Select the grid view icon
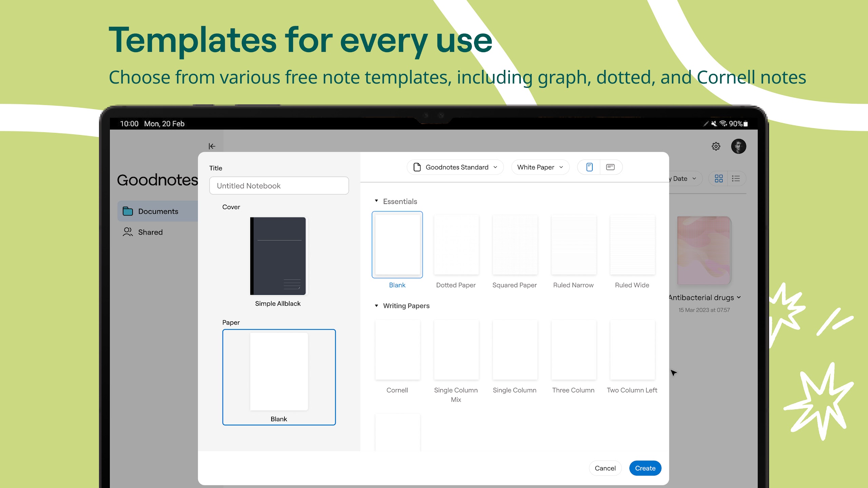This screenshot has height=488, width=868. click(719, 178)
